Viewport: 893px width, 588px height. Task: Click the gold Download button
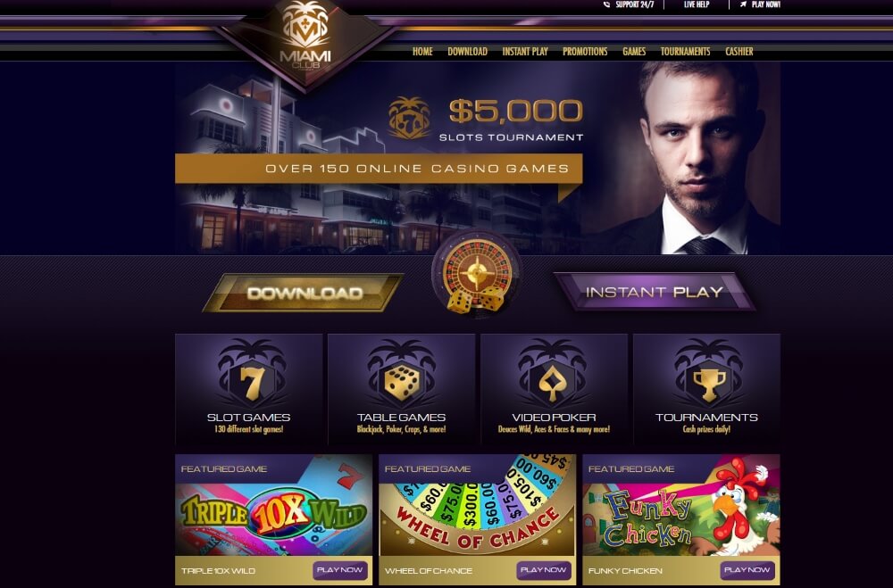coord(305,294)
